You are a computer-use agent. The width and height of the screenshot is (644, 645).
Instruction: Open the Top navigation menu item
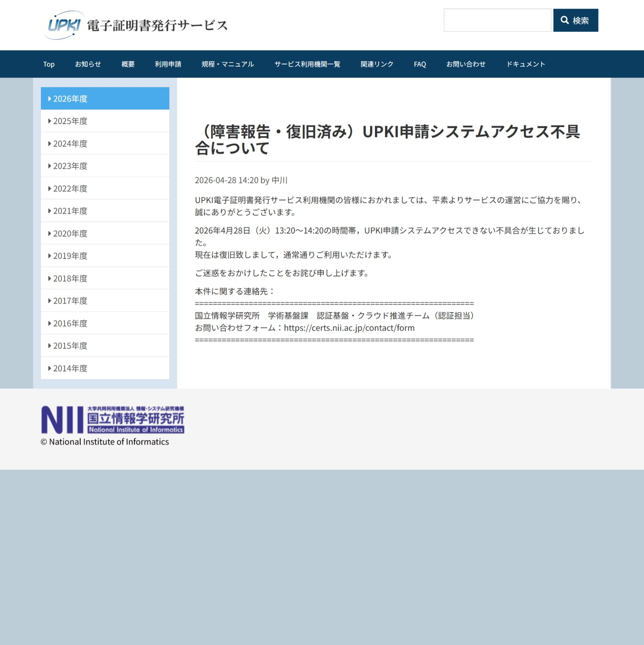point(49,64)
